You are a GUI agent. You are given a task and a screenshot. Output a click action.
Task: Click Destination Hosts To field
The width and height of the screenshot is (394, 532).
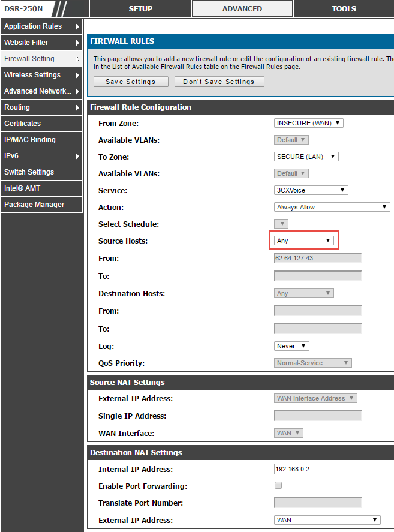(318, 329)
